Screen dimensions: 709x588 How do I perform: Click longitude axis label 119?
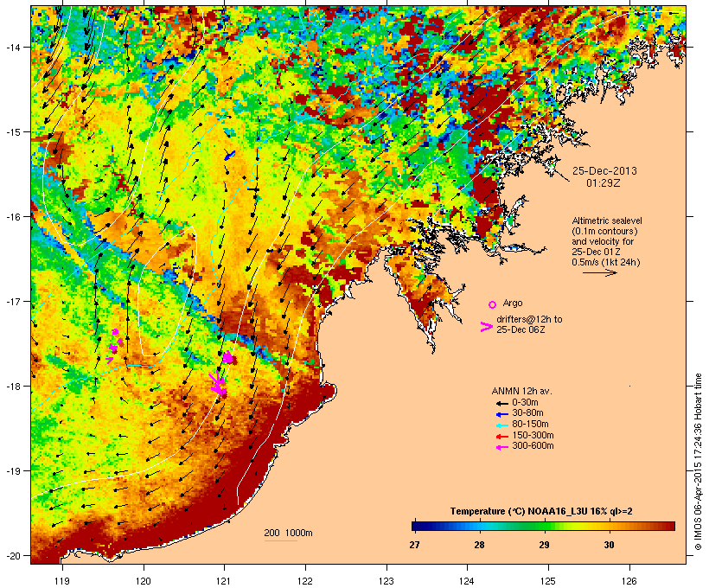[62, 581]
